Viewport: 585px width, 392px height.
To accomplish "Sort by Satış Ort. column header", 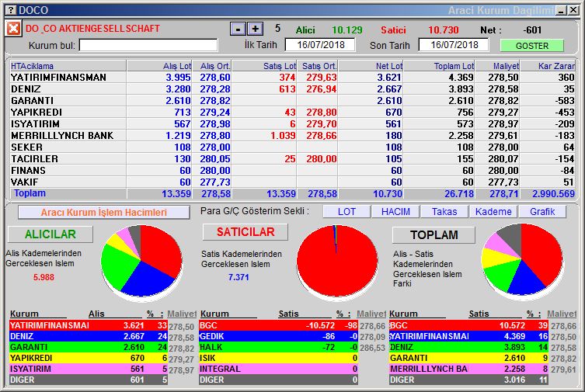I will [x=317, y=66].
